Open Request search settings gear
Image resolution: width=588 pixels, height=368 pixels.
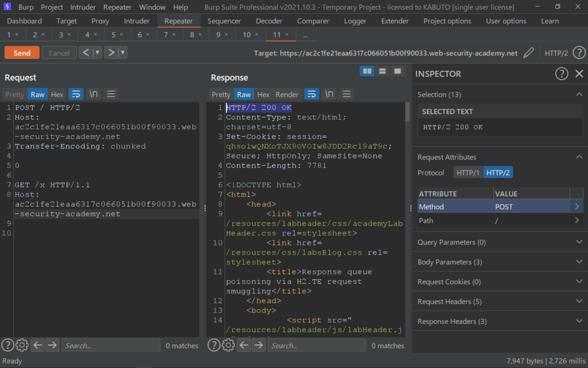(22, 345)
